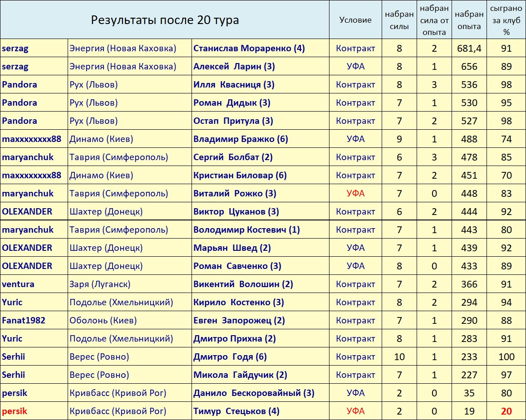This screenshot has width=526, height=420.
Task: Click club Заря (Луганск)
Action: point(100,284)
